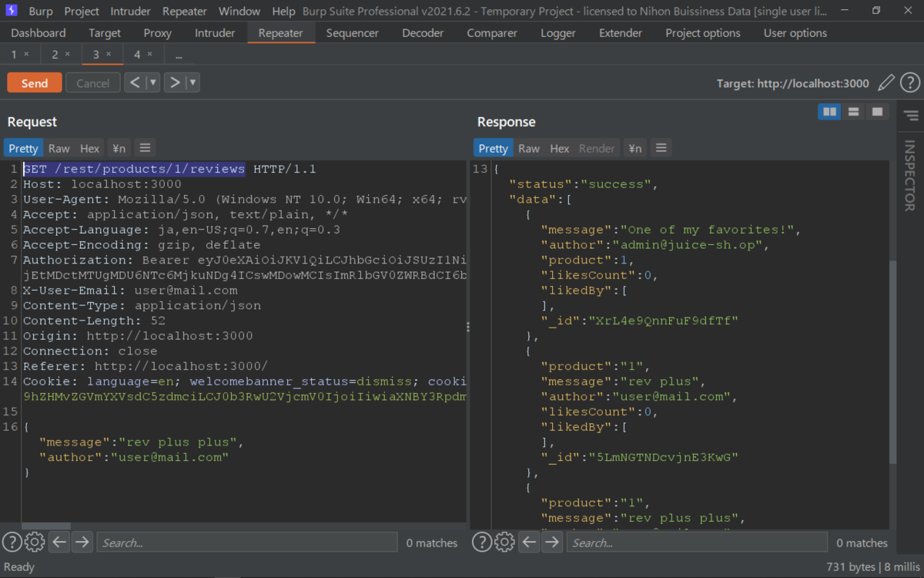Image resolution: width=924 pixels, height=578 pixels.
Task: Open Request message hamburger menu
Action: click(x=145, y=148)
